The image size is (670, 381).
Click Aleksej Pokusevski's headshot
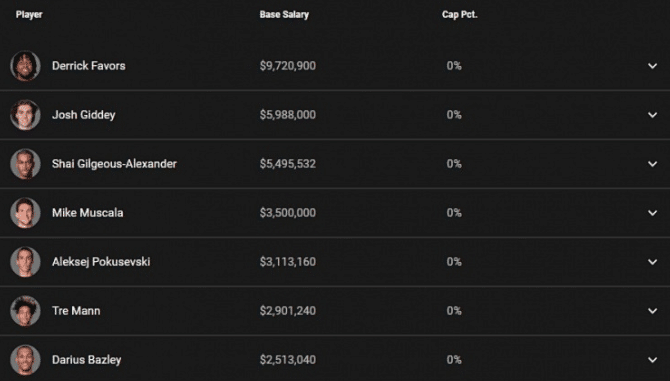25,262
